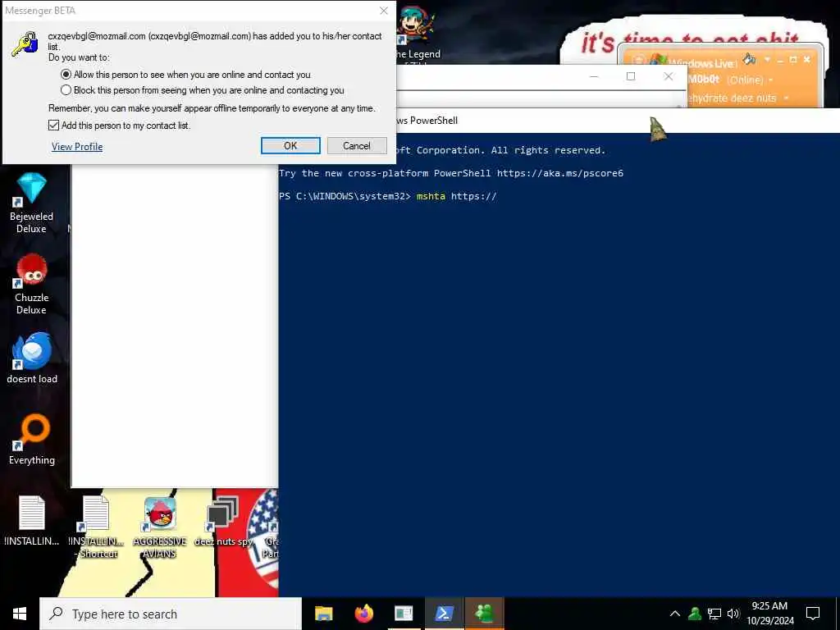
Task: Maximize the white window behind the dialog
Action: 631,76
